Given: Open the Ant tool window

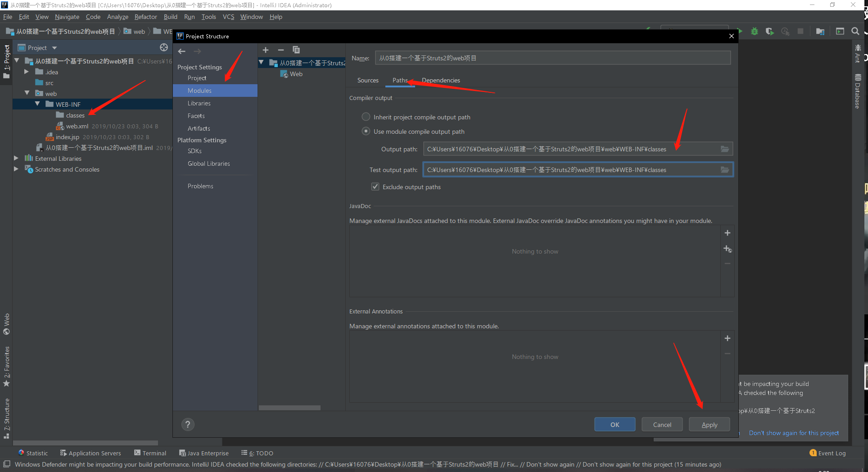Looking at the screenshot, I should point(858,53).
